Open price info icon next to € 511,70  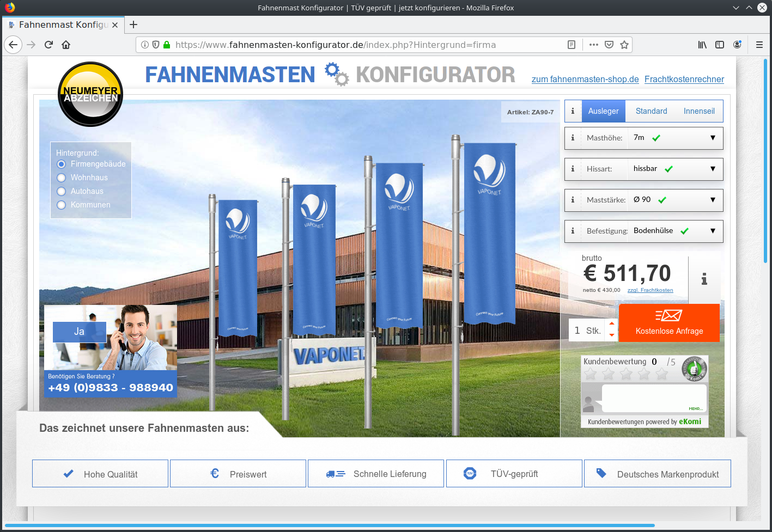(704, 279)
